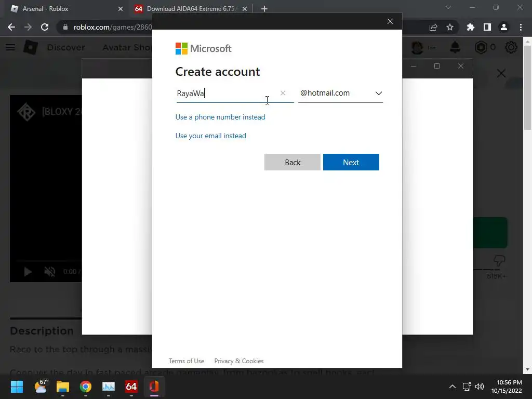This screenshot has height=399, width=532.
Task: Open Discover in Roblox navigation
Action: 66,47
